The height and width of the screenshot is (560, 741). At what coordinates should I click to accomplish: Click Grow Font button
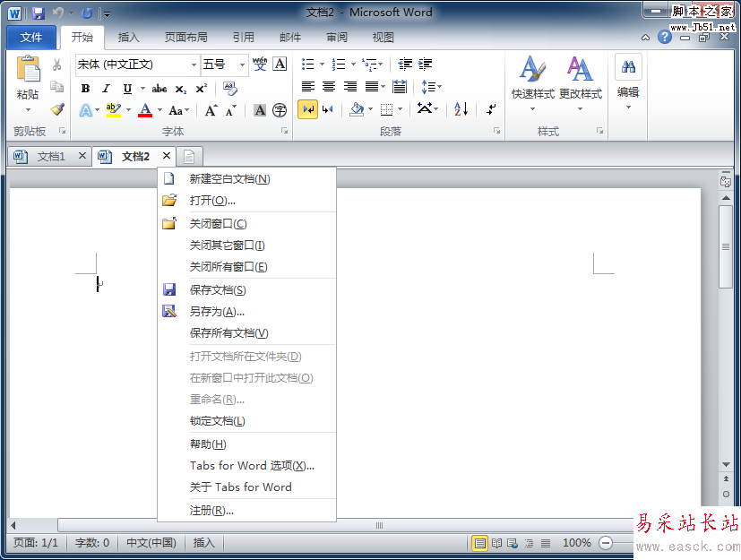tap(211, 110)
